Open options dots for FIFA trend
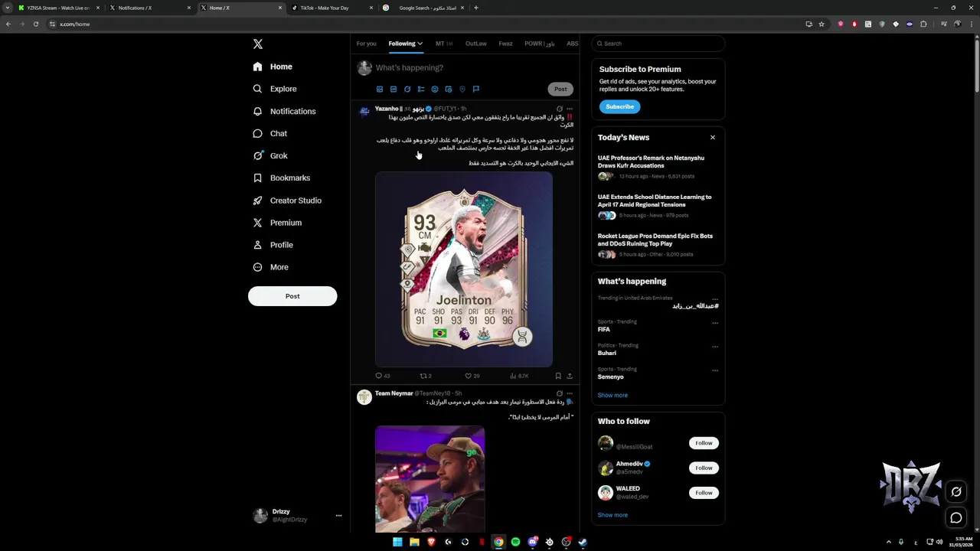The height and width of the screenshot is (551, 980). [715, 323]
